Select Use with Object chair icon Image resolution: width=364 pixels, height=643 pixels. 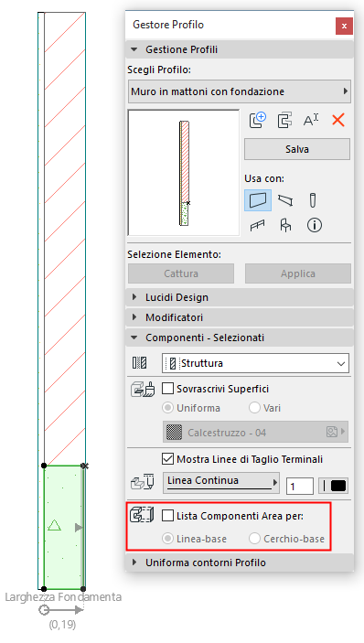(x=285, y=225)
